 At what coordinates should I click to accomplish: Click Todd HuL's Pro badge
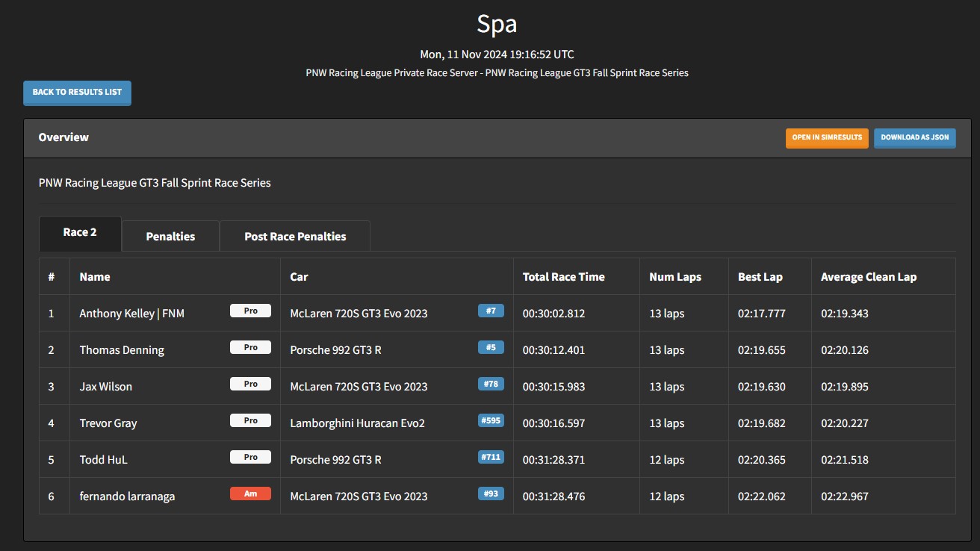(250, 457)
